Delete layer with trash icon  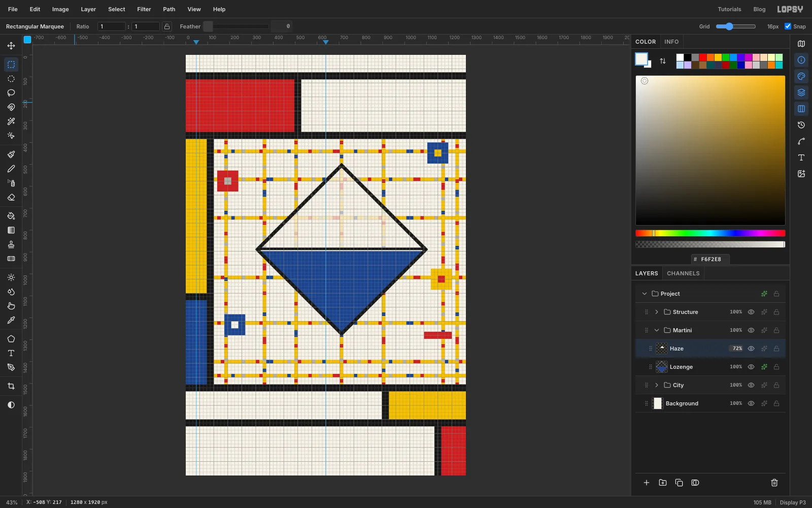pyautogui.click(x=774, y=483)
